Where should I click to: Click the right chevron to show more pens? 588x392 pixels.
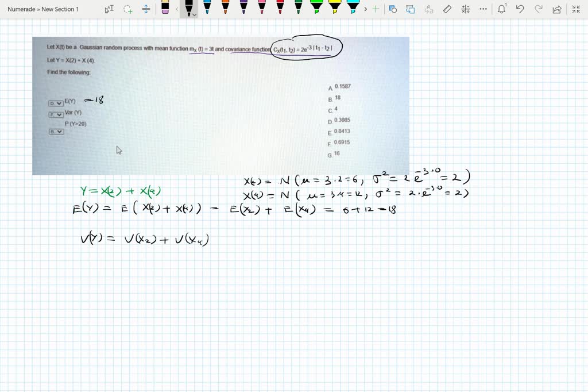click(x=366, y=9)
